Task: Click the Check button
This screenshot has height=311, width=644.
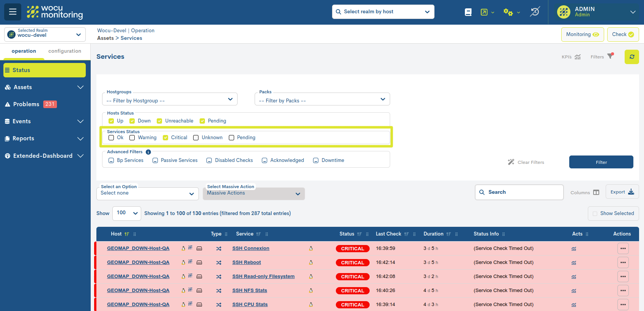Action: tap(623, 35)
